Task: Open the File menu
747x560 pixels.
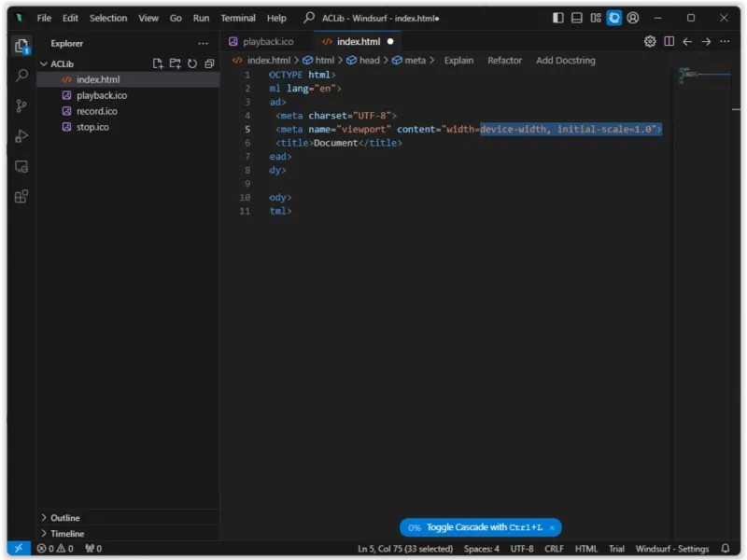Action: coord(44,18)
